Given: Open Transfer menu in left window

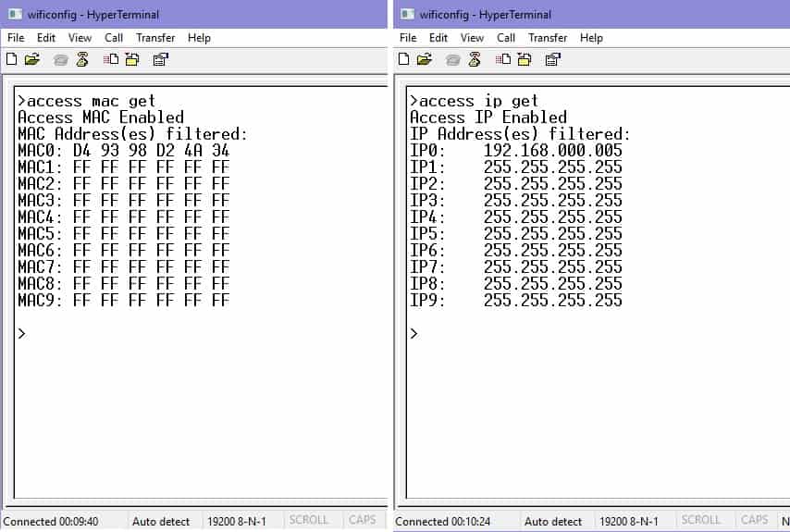Looking at the screenshot, I should pos(155,38).
